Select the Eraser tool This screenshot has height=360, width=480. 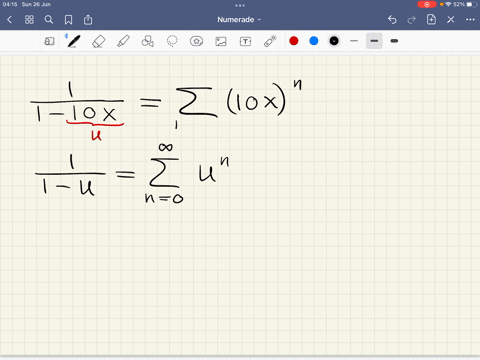tap(98, 41)
